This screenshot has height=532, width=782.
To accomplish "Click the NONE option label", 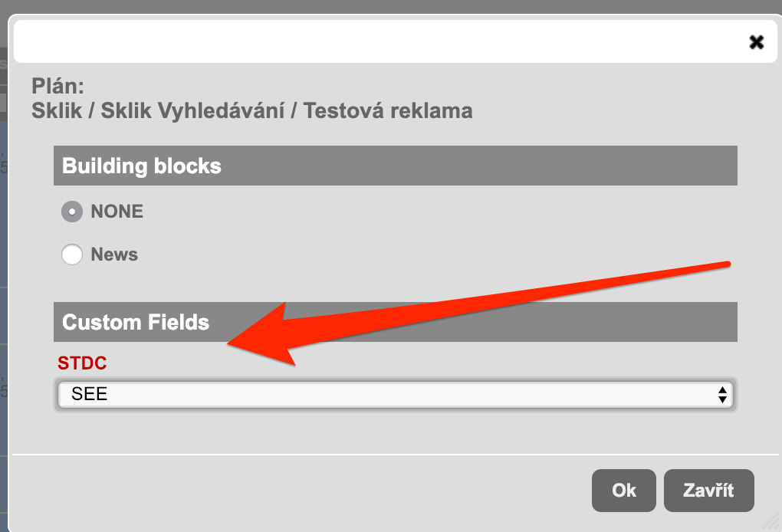I will (117, 212).
